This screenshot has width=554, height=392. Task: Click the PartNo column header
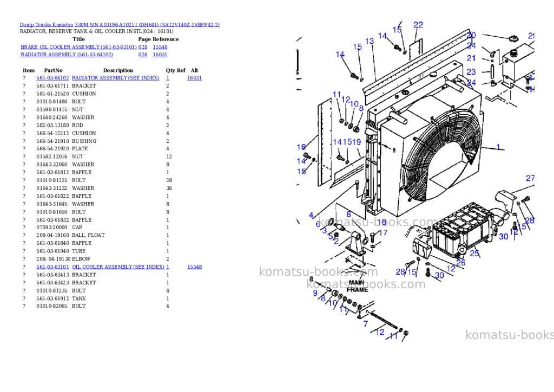pyautogui.click(x=54, y=70)
